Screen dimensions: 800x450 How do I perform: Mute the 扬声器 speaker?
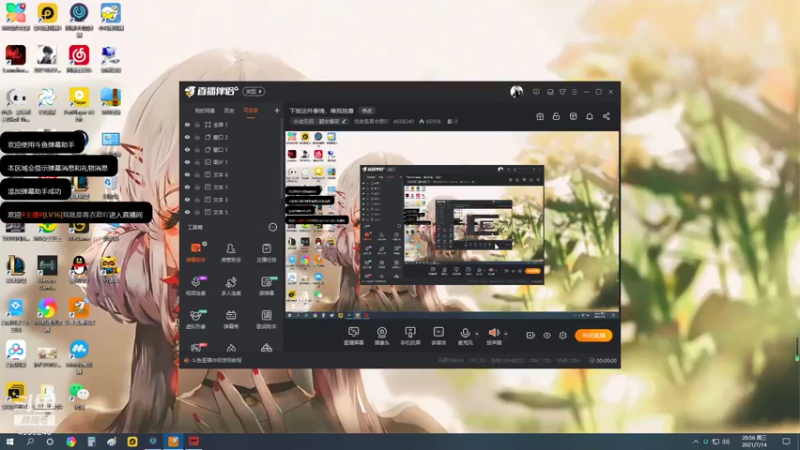point(493,336)
